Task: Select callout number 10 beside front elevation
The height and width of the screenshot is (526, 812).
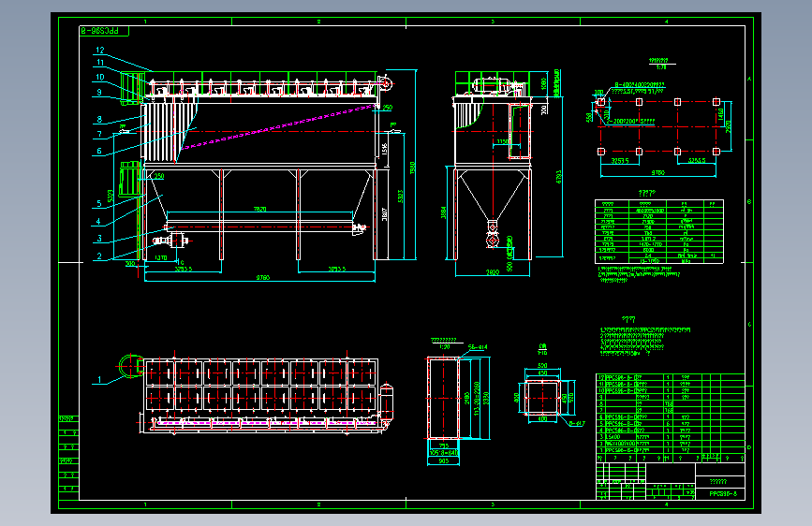Action: pos(100,77)
